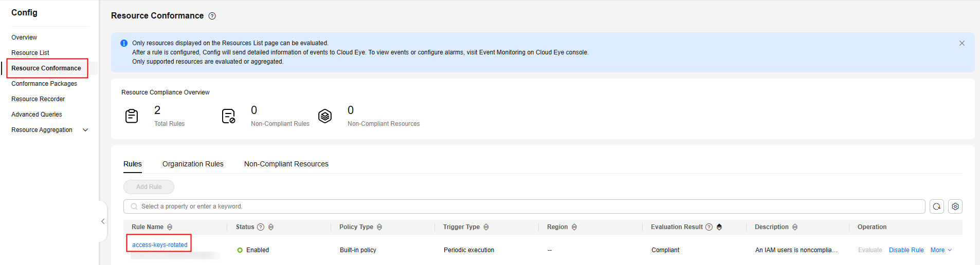Viewport: 980px width, 265px height.
Task: Switch to Non-Compliant Resources tab
Action: point(286,164)
